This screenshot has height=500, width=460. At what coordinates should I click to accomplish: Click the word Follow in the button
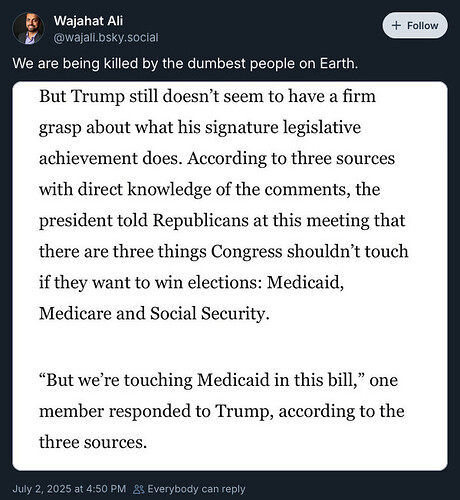pos(422,26)
